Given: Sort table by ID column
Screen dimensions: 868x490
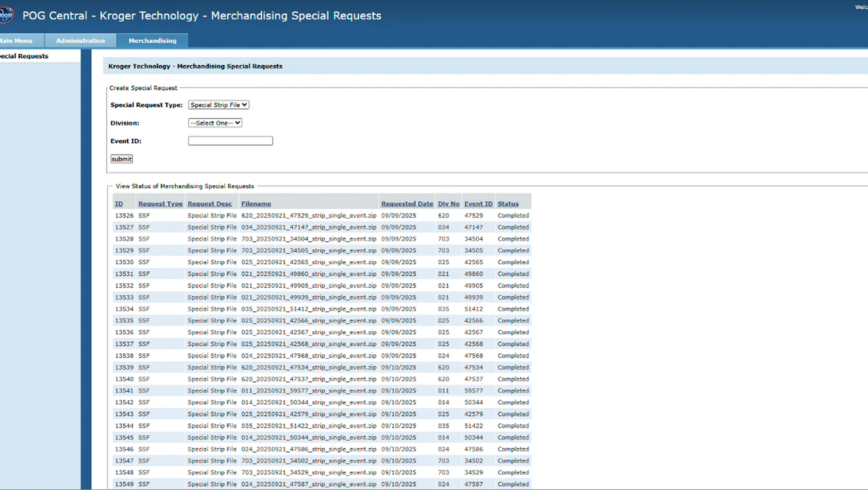Looking at the screenshot, I should pos(119,204).
